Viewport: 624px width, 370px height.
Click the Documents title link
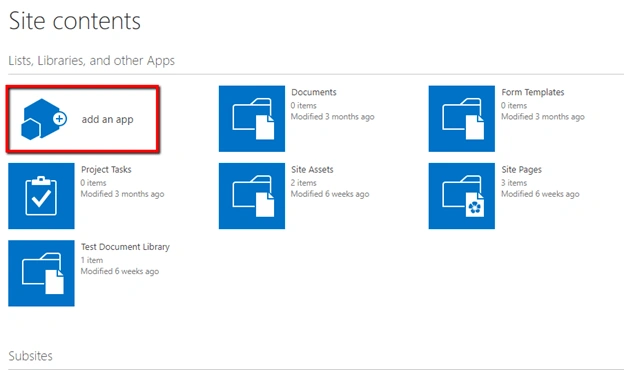point(314,92)
